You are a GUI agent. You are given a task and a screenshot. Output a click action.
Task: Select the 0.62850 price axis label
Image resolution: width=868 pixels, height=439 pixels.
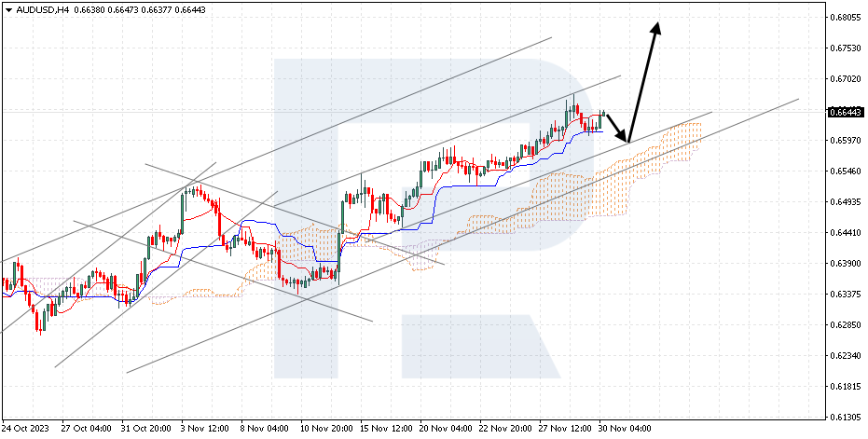tap(843, 325)
